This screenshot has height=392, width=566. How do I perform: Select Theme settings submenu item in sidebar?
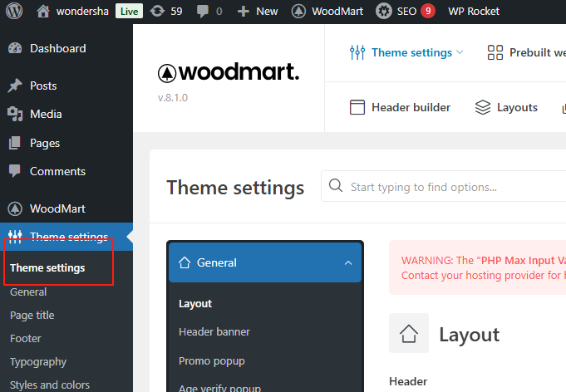coord(47,268)
